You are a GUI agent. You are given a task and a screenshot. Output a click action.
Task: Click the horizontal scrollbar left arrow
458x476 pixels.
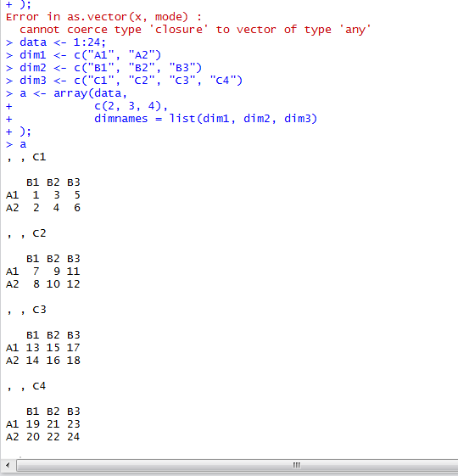pos(8,465)
